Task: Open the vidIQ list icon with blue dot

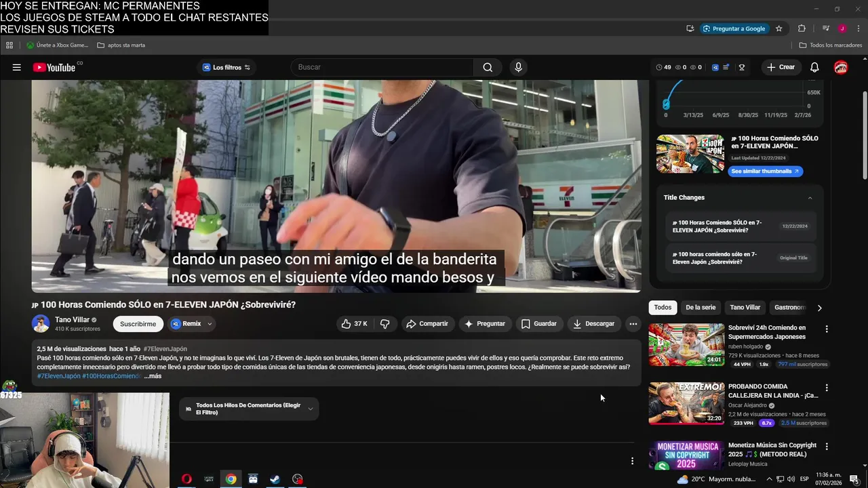Action: (726, 67)
